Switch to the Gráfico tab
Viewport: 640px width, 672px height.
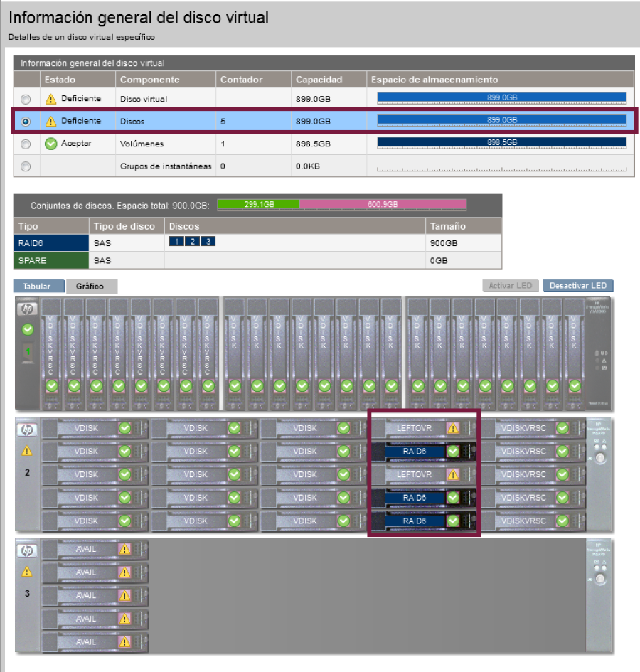click(x=91, y=287)
